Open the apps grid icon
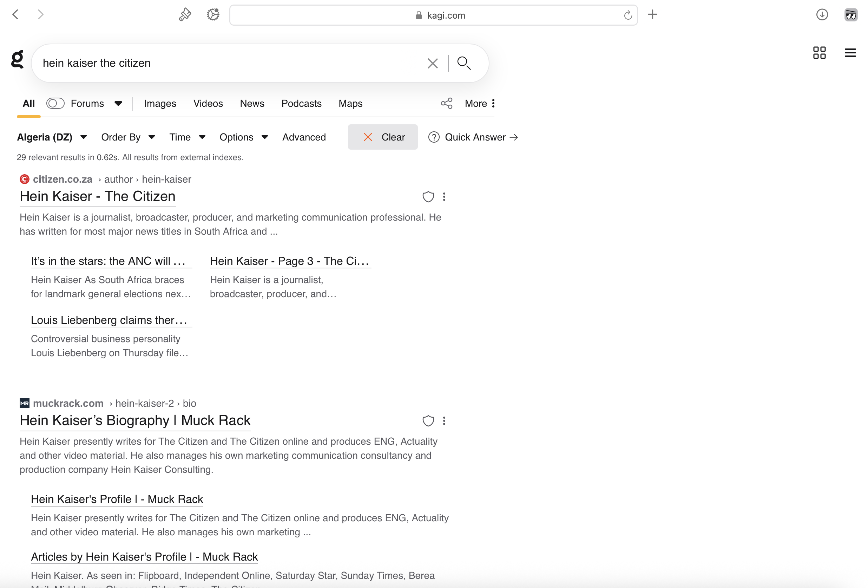This screenshot has width=868, height=588. click(819, 53)
